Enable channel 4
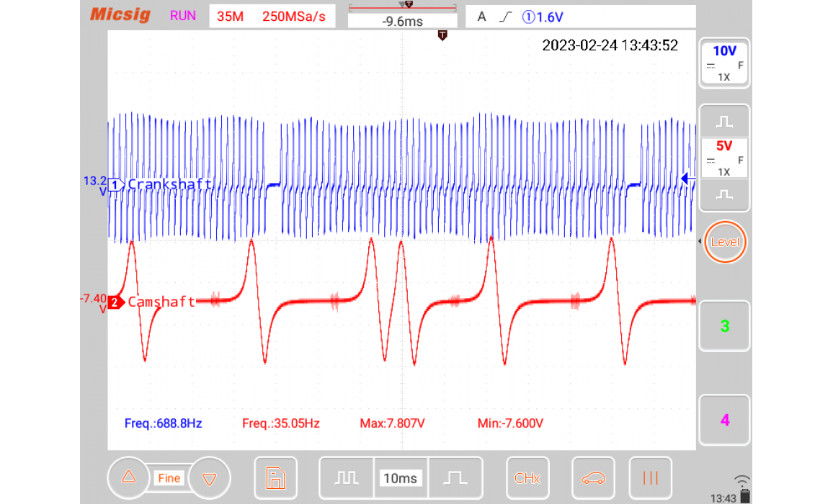This screenshot has width=833, height=504. pyautogui.click(x=724, y=420)
